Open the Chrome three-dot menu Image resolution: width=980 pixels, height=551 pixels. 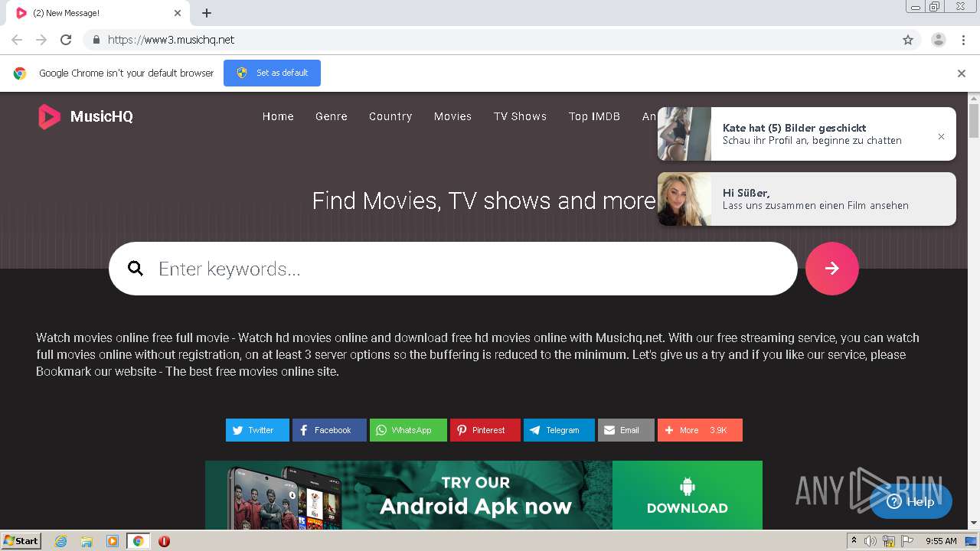click(963, 40)
